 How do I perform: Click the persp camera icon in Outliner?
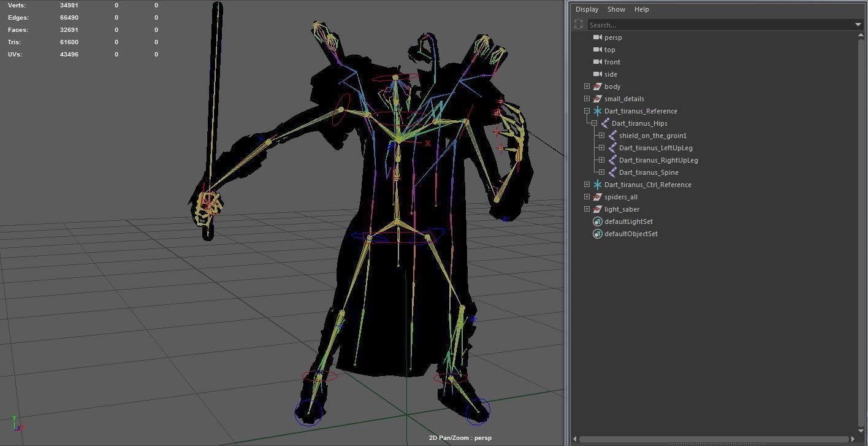coord(597,37)
